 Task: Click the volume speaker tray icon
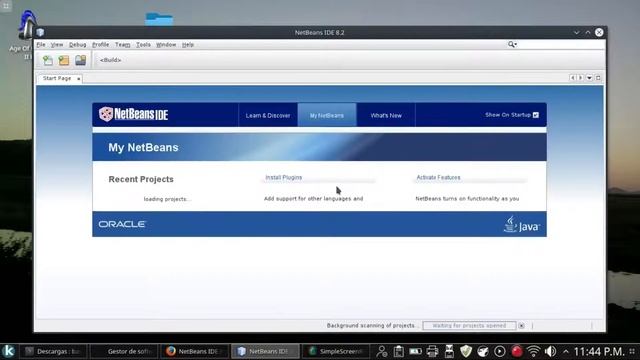tap(550, 351)
